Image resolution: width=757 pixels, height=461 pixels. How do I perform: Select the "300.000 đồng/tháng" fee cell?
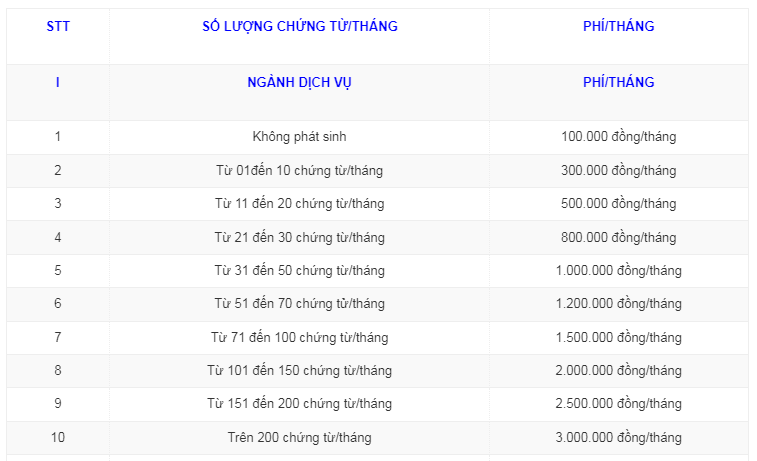click(618, 171)
